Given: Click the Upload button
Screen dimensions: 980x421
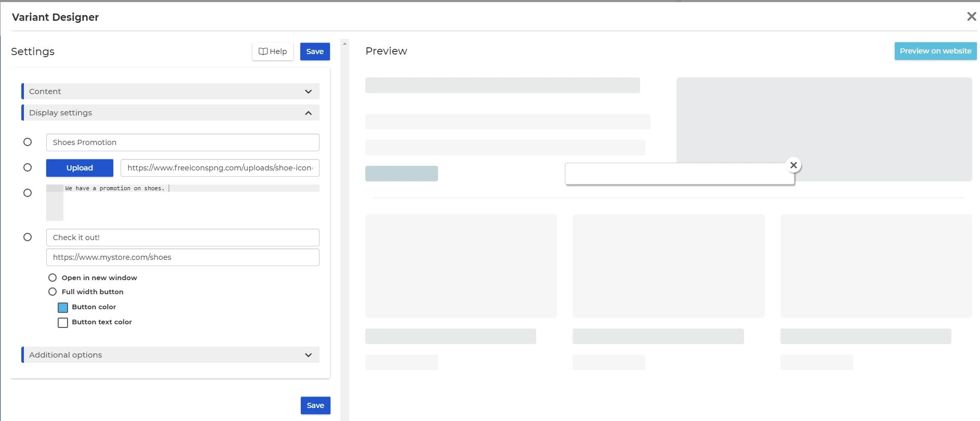Looking at the screenshot, I should click(80, 168).
